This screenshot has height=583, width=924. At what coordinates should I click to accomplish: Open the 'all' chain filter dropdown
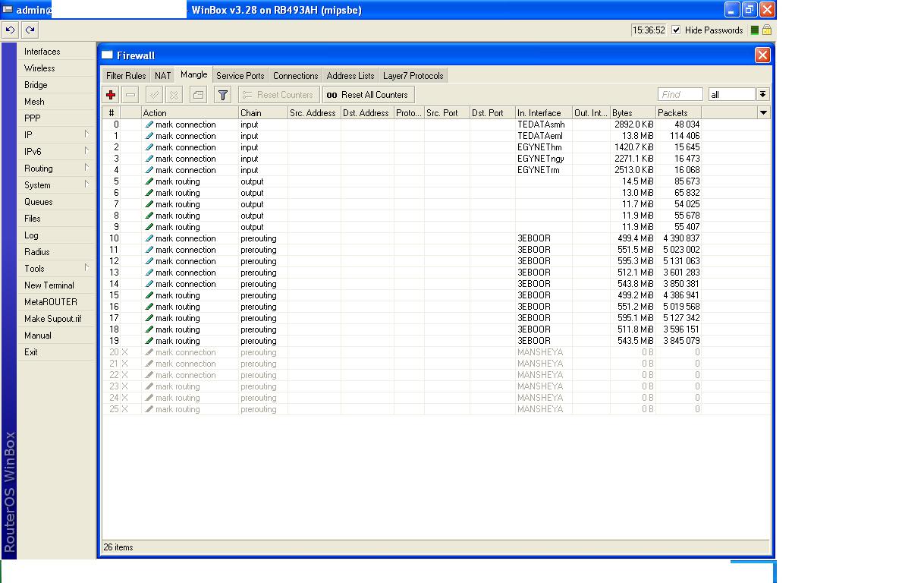click(762, 94)
